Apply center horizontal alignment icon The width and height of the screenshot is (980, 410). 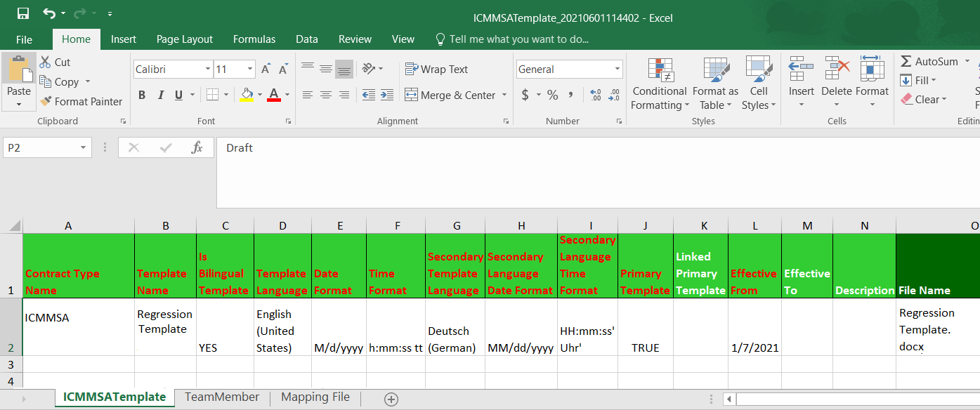click(x=326, y=95)
